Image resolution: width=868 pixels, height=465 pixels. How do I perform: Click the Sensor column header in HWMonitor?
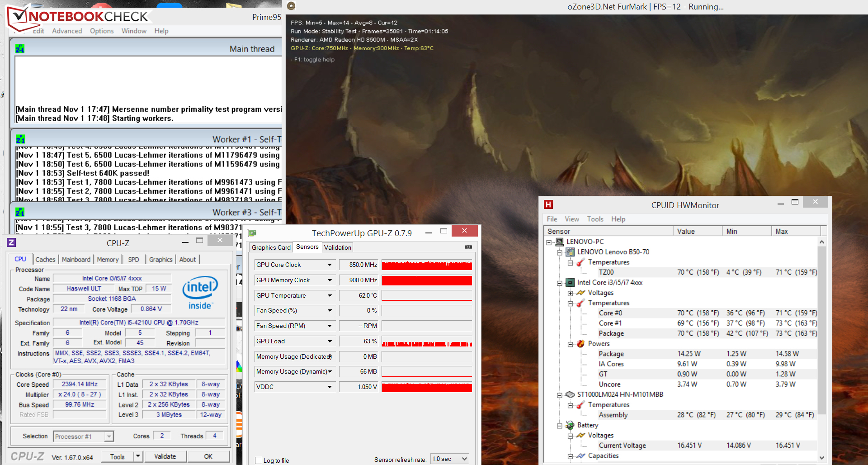click(608, 231)
